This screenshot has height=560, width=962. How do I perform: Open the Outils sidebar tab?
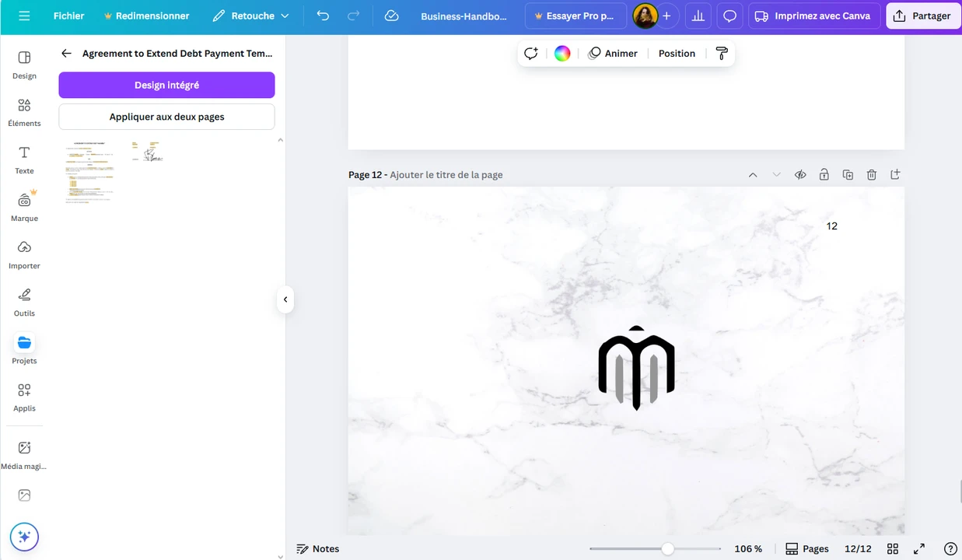pyautogui.click(x=24, y=302)
